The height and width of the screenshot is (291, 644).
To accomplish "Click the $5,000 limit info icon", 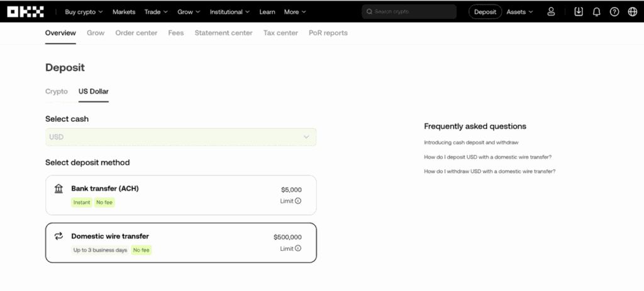I will [298, 200].
